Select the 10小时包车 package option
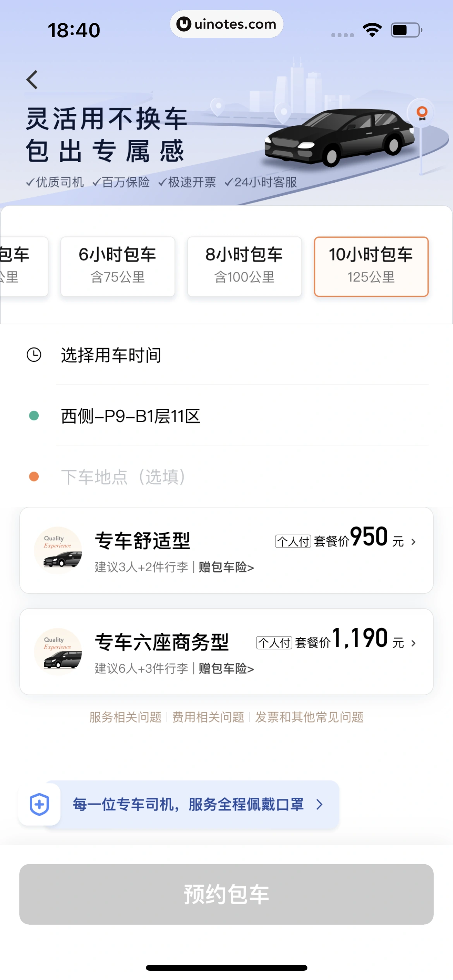Image resolution: width=453 pixels, height=980 pixels. click(x=371, y=266)
